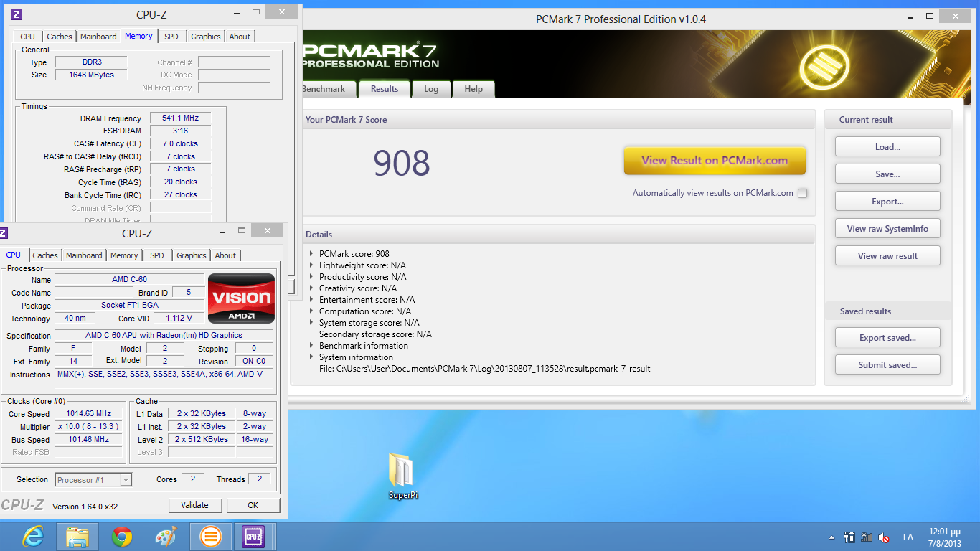Toggle automatically view results on PCMark.com
The width and height of the screenshot is (980, 551).
pos(803,193)
